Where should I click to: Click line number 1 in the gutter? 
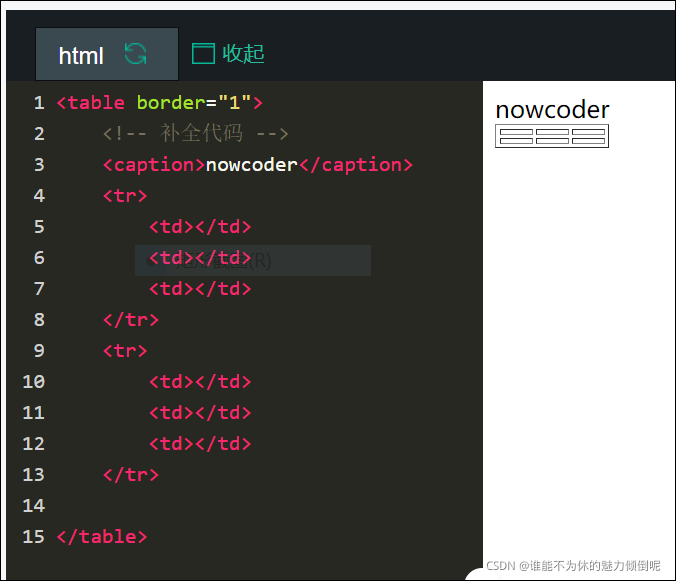[x=39, y=103]
